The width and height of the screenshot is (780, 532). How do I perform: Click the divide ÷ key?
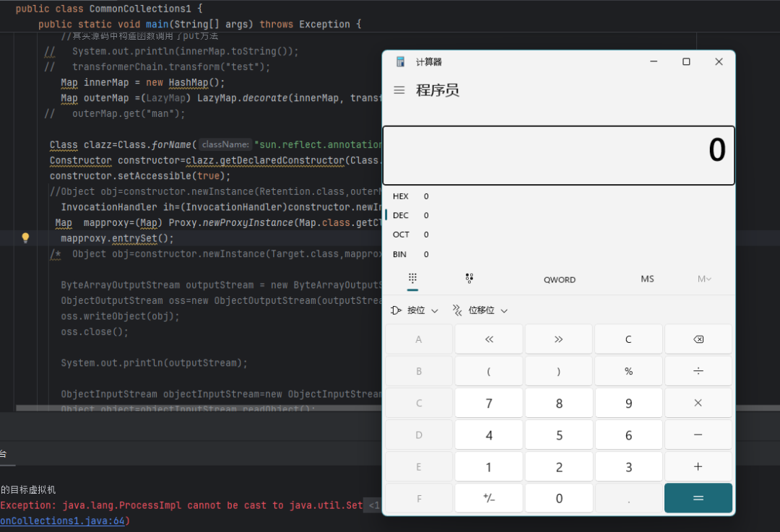698,371
